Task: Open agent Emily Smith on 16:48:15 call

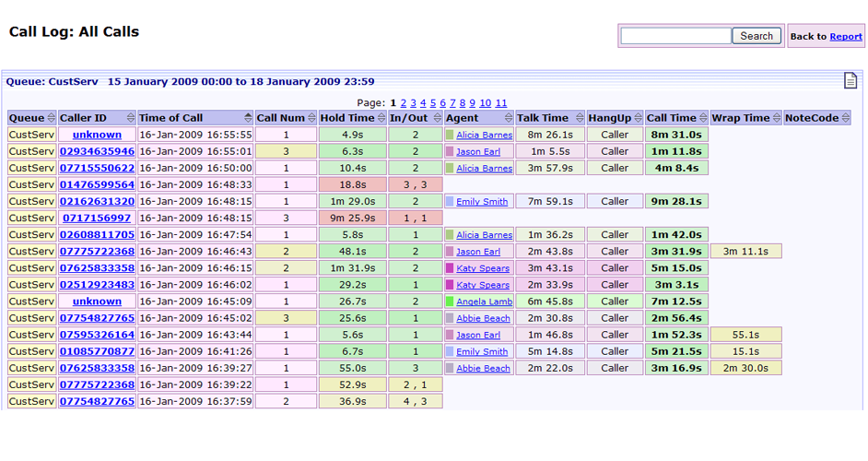Action: [x=482, y=201]
